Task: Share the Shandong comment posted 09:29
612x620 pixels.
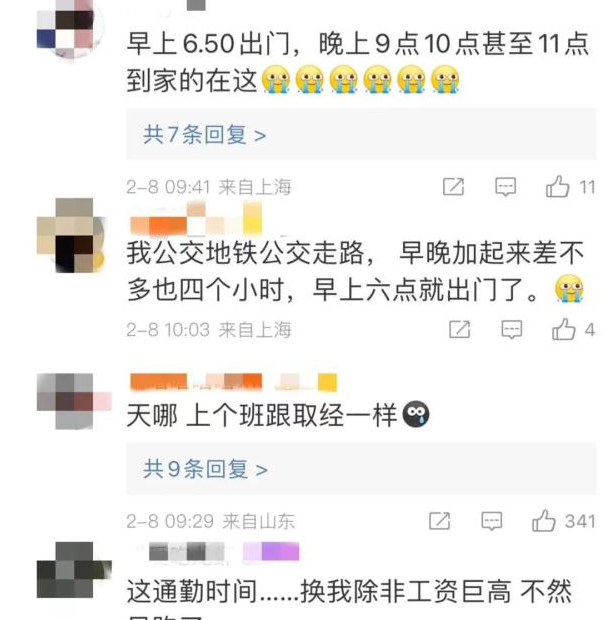Action: point(440,521)
